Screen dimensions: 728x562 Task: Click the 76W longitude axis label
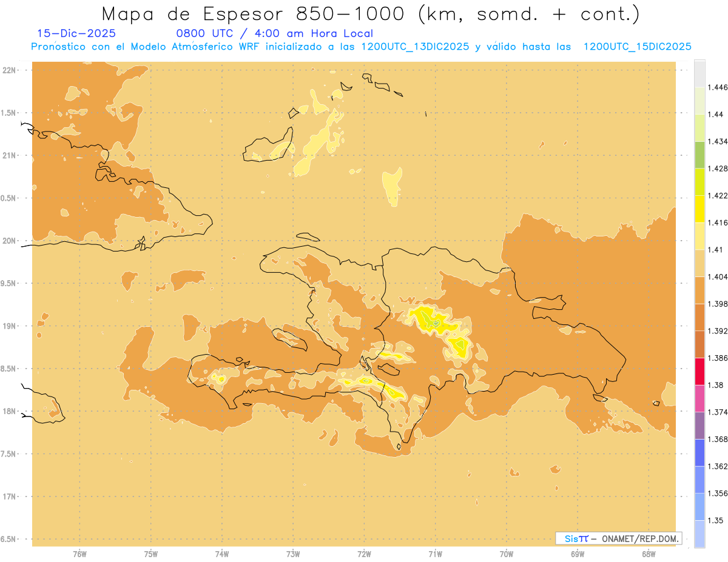point(79,554)
